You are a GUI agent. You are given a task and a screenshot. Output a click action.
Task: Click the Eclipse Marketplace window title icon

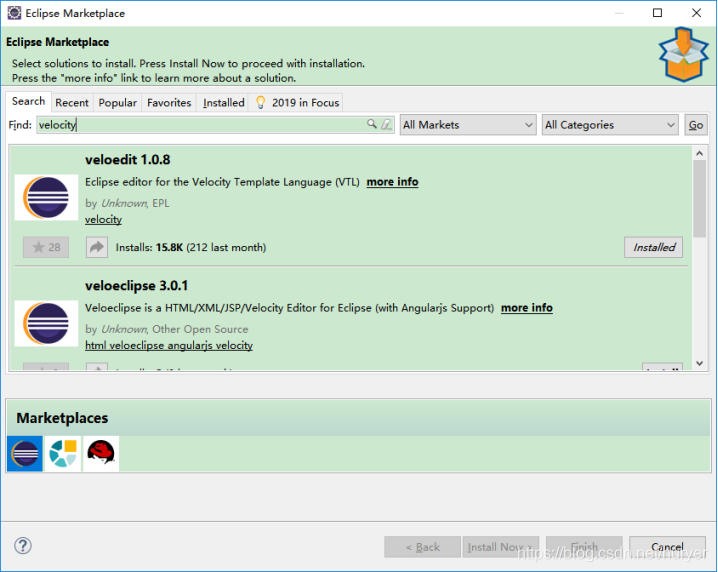tap(14, 13)
